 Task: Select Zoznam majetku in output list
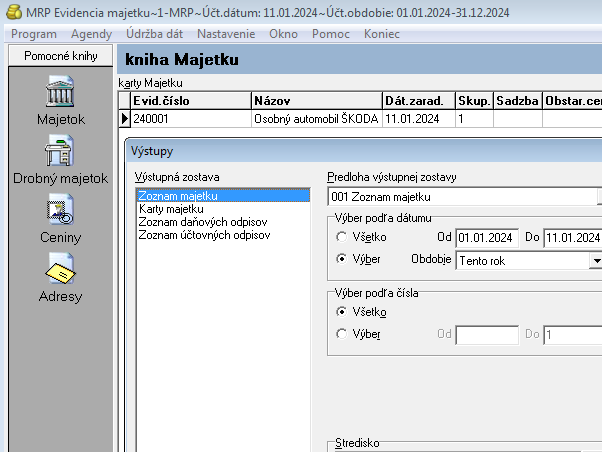223,196
